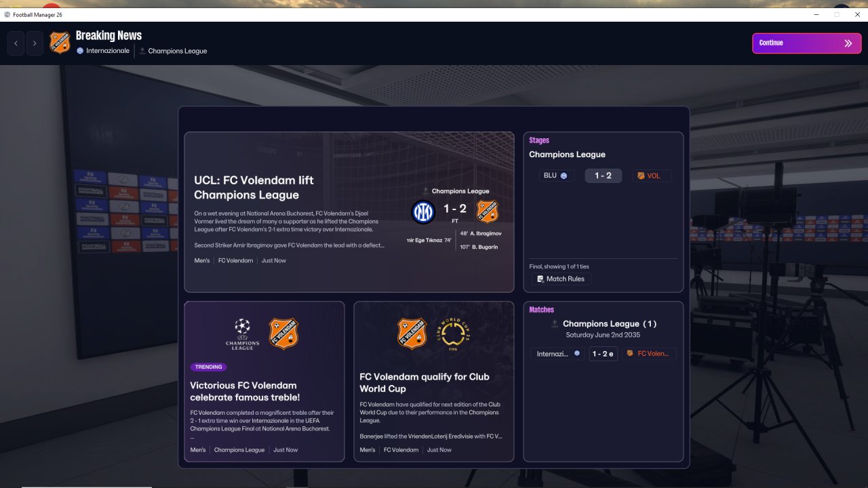The width and height of the screenshot is (868, 488).
Task: Open 'FC Volendam qualify for Club World Cup' story
Action: click(425, 383)
